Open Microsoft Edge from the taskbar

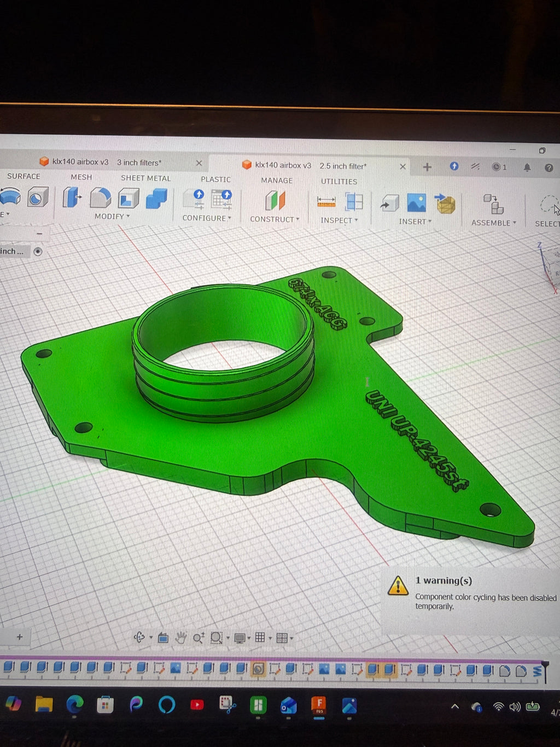pyautogui.click(x=75, y=705)
